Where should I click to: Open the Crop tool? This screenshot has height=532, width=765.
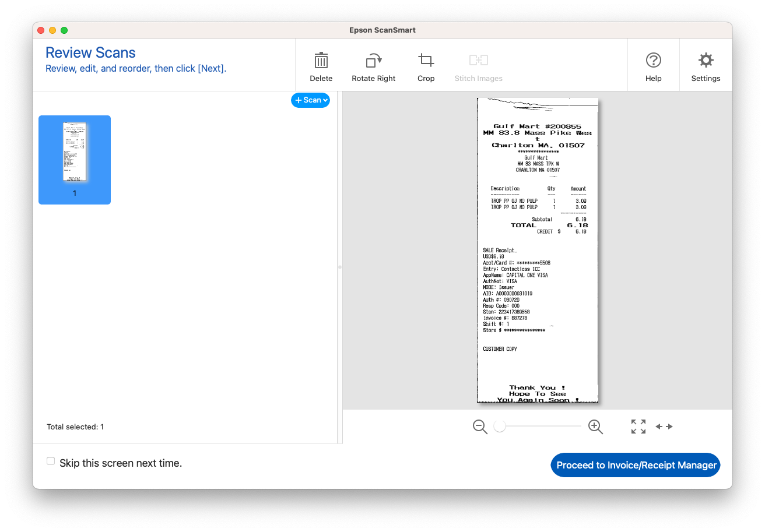(426, 67)
